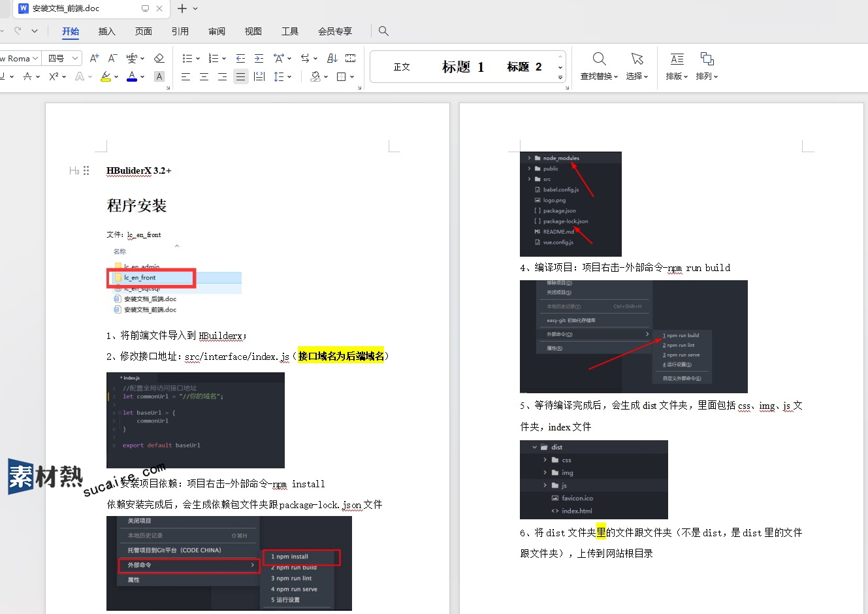Toggle show/hide paragraph marks icon
This screenshot has width=868, height=614.
click(351, 58)
